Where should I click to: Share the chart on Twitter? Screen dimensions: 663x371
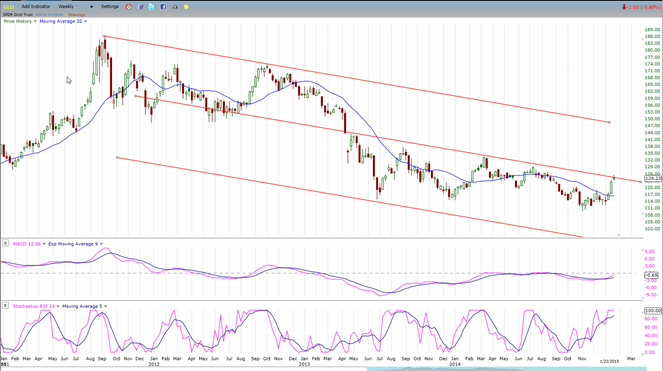151,7
